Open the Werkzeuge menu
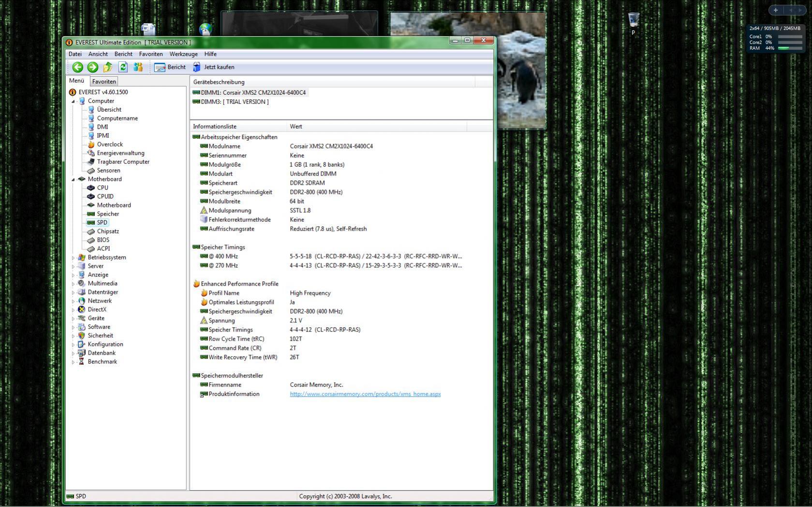Viewport: 812px width, 507px height. (183, 54)
